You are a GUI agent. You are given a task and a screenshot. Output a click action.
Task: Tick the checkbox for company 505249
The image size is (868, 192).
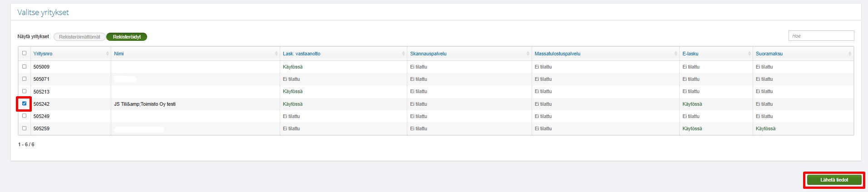coord(25,116)
